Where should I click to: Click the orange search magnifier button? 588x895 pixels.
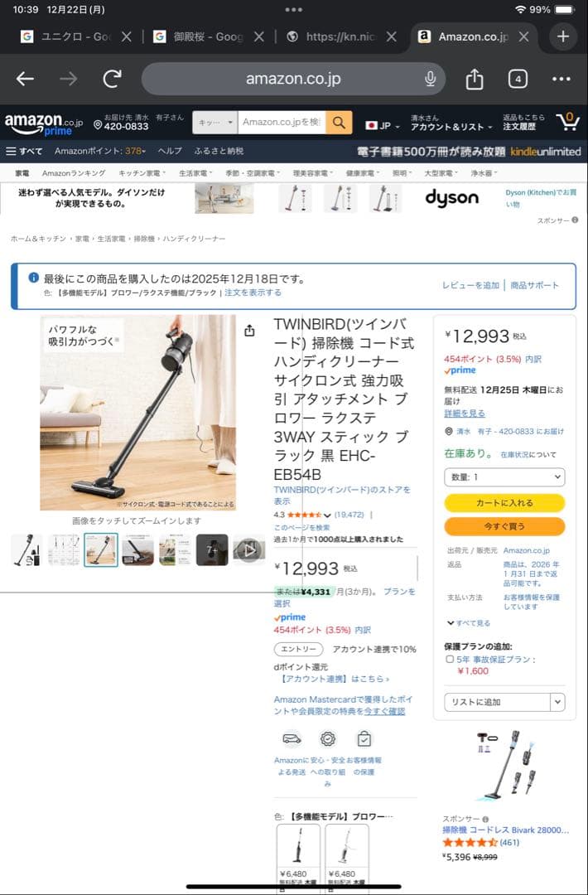click(x=339, y=123)
